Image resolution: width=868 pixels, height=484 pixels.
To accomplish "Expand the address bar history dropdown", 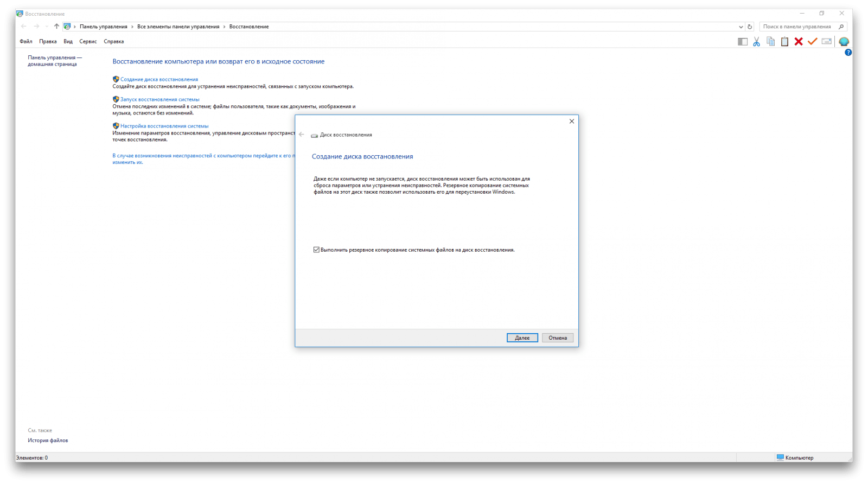I will coord(741,27).
